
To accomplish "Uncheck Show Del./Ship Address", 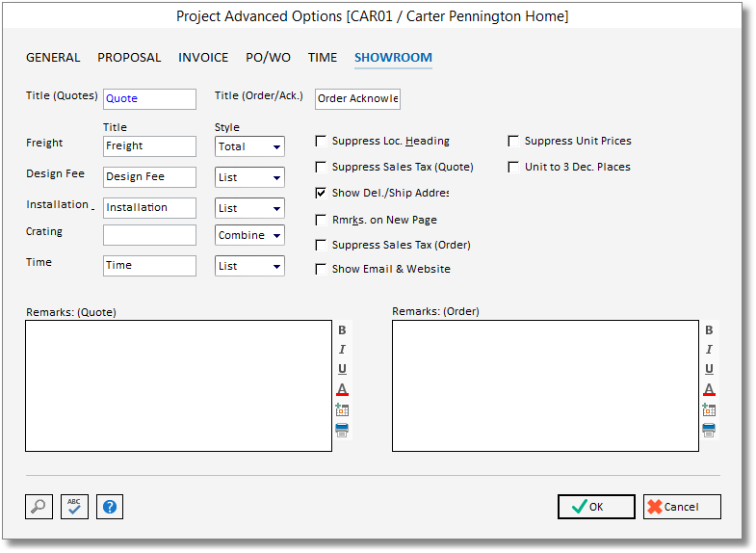I will (x=321, y=194).
